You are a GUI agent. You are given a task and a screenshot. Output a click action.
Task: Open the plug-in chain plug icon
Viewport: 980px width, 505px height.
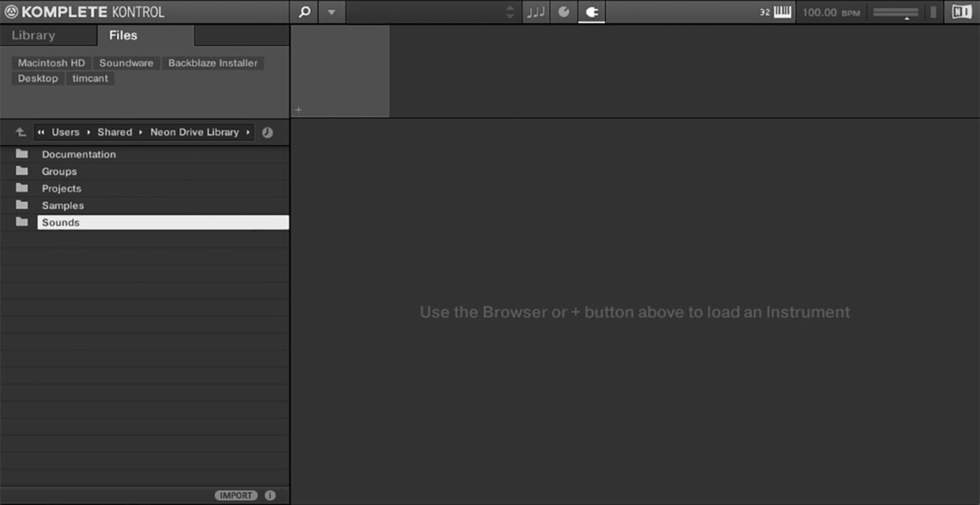[x=591, y=12]
